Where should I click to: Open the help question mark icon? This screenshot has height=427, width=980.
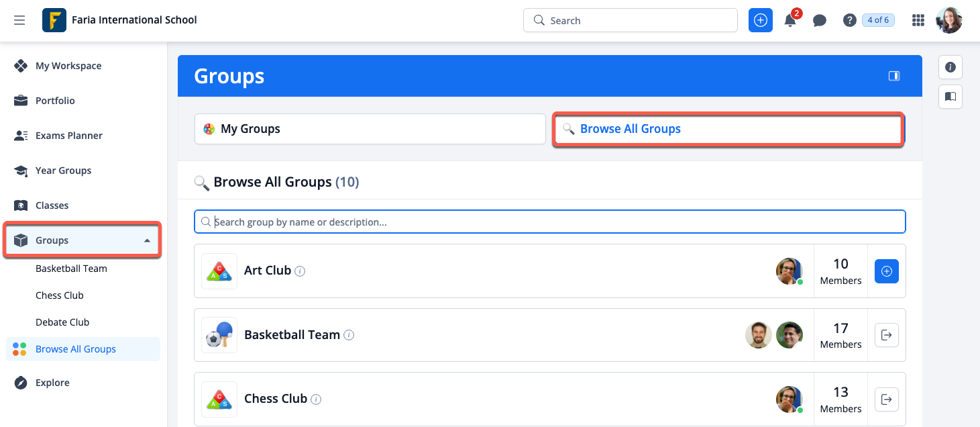[849, 20]
